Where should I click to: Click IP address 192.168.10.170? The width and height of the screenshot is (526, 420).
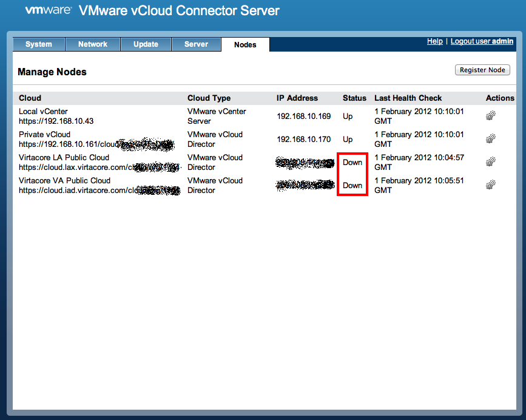(304, 139)
